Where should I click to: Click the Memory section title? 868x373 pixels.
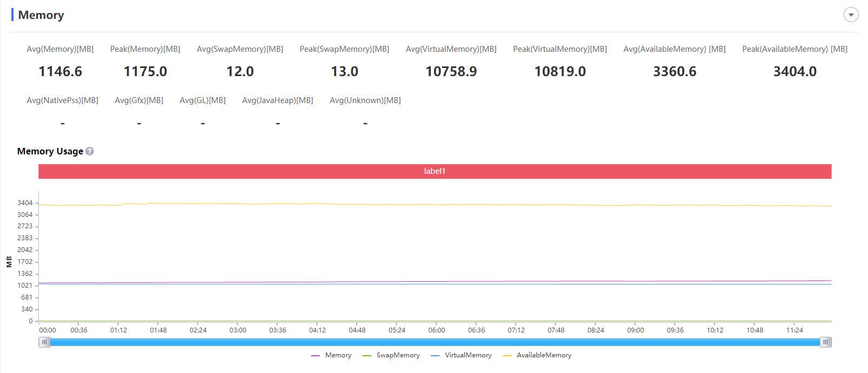pos(41,15)
